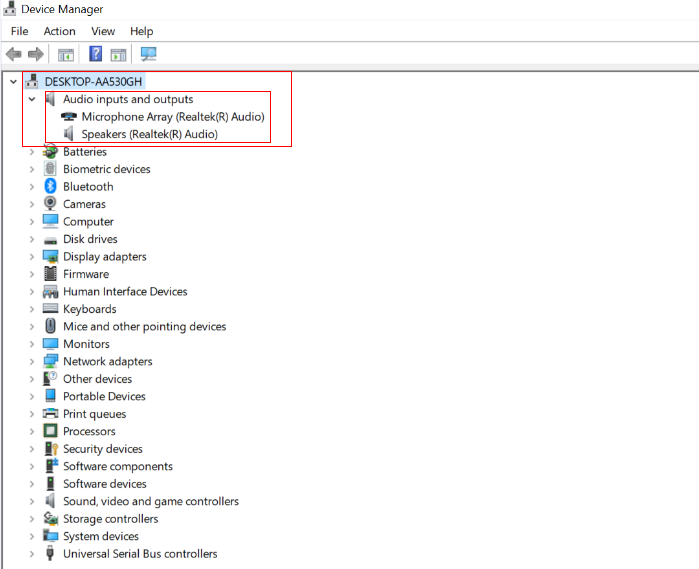The width and height of the screenshot is (699, 569).
Task: Select Microphone Array (Realtek(R) Audio) device
Action: click(172, 117)
